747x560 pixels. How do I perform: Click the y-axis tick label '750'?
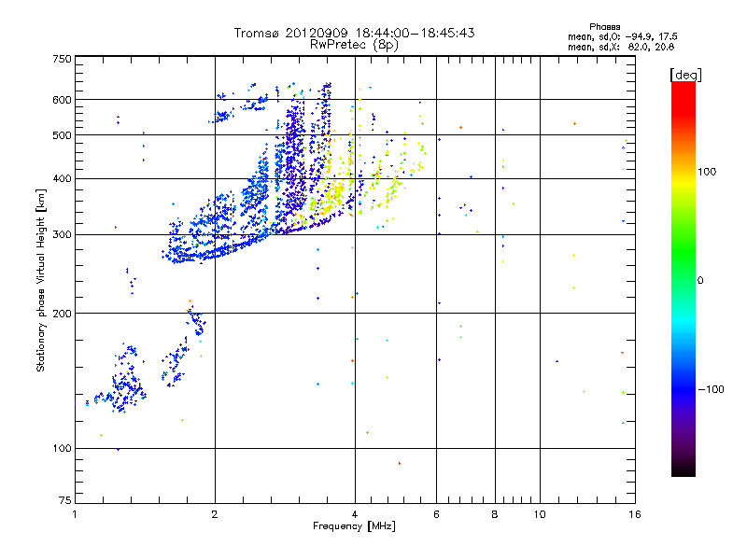pos(62,59)
